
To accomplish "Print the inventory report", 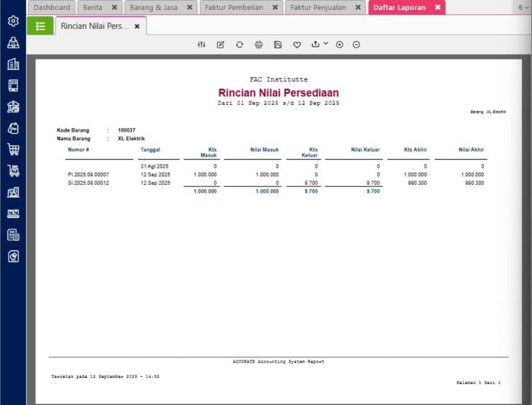I will 259,45.
